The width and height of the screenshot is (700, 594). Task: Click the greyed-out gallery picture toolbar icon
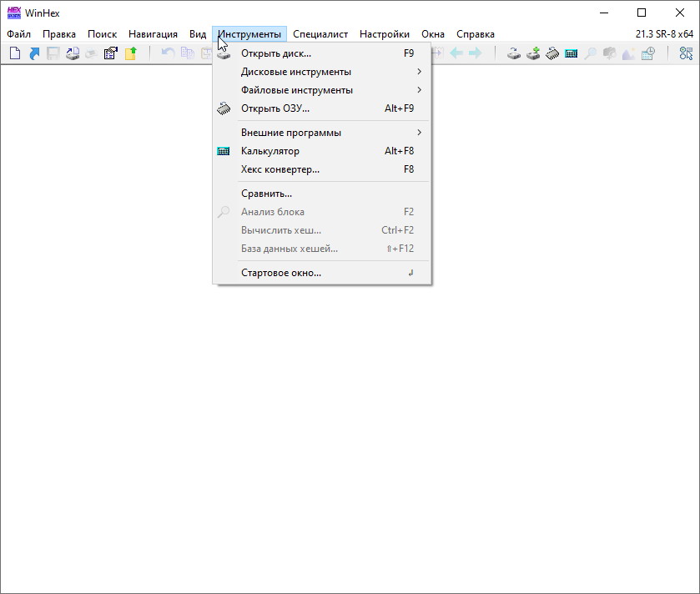click(629, 53)
